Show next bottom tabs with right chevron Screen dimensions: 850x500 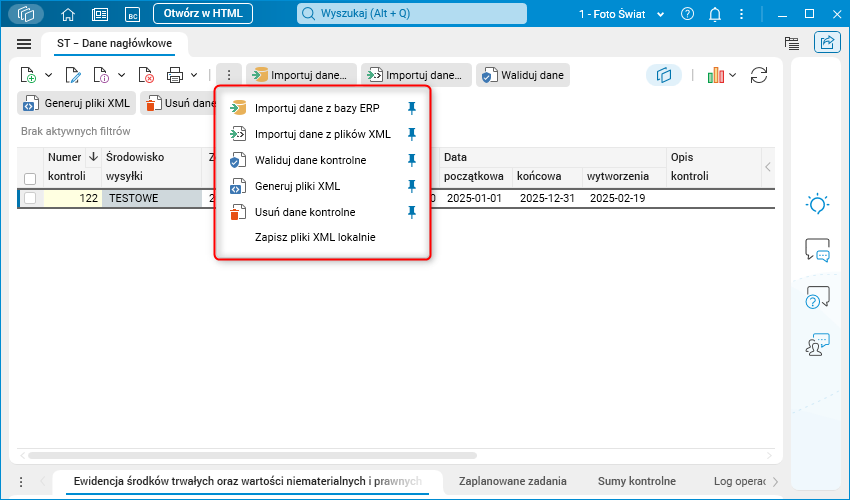[775, 482]
